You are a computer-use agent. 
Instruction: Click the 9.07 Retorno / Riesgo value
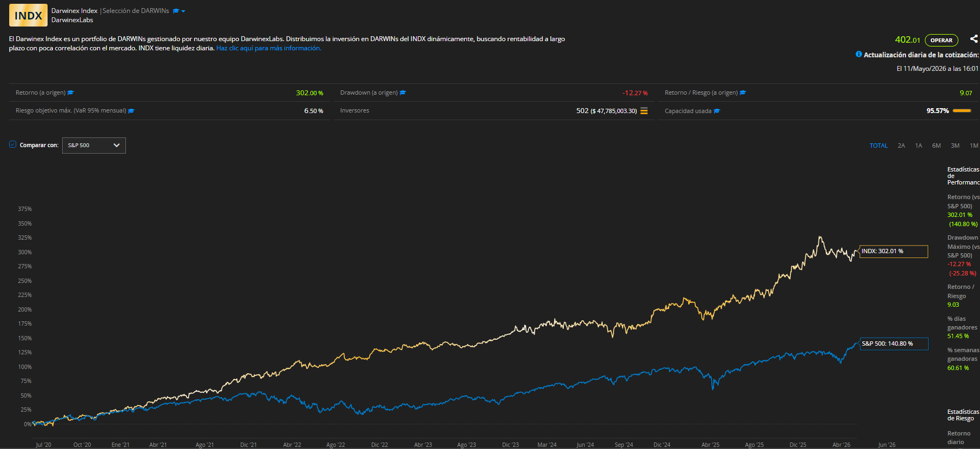click(x=966, y=93)
